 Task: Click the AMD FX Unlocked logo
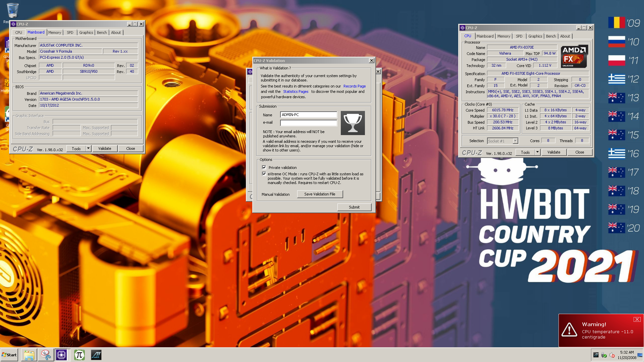[574, 56]
